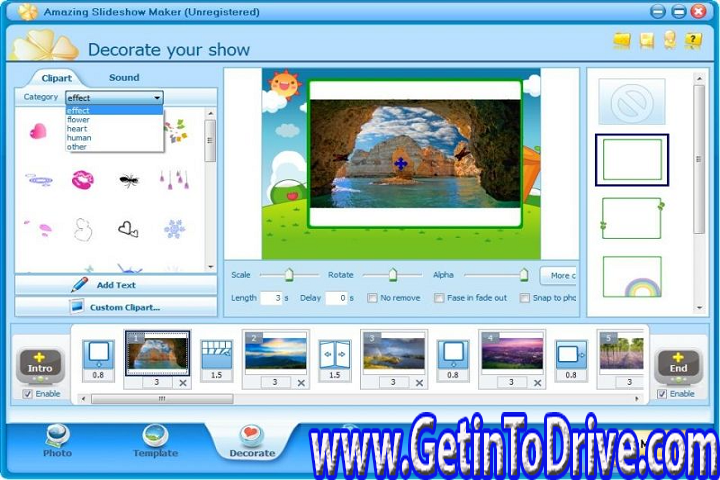Click the Length seconds field
The height and width of the screenshot is (480, 720).
271,298
